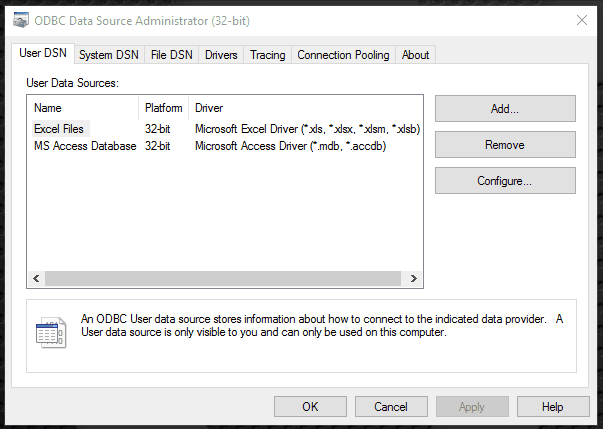Open Help for this dialog
Screen dimensions: 603x429
coord(553,407)
